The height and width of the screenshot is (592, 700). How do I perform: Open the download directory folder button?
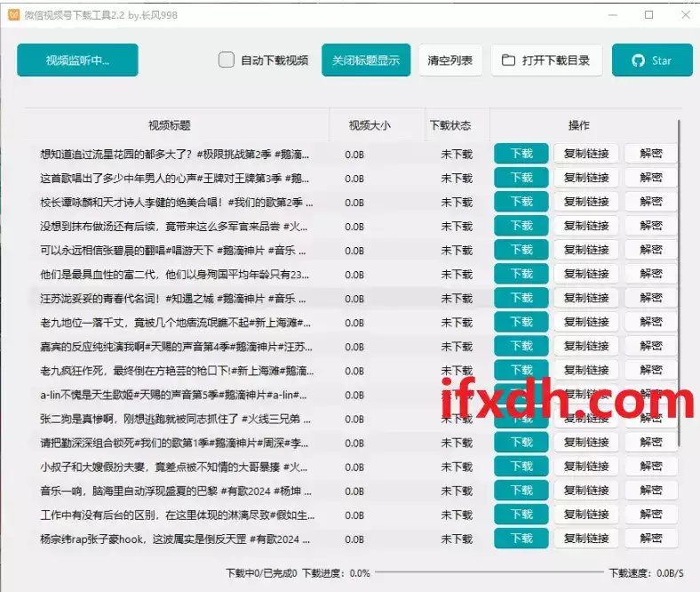[x=546, y=60]
